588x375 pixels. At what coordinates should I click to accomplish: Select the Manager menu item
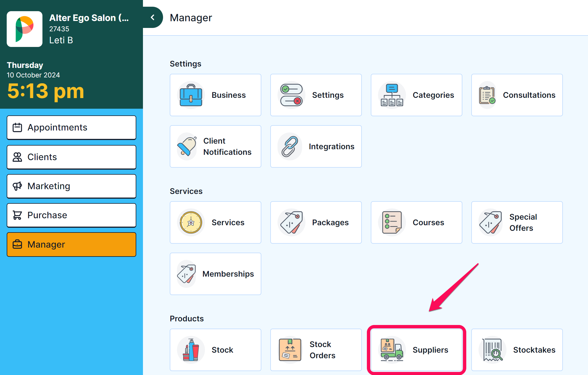pyautogui.click(x=71, y=244)
